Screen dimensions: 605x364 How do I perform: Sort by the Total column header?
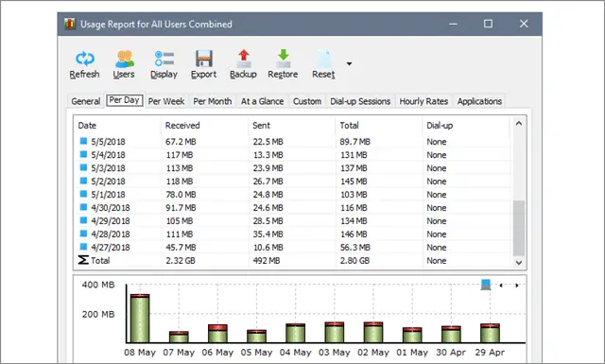click(x=379, y=126)
